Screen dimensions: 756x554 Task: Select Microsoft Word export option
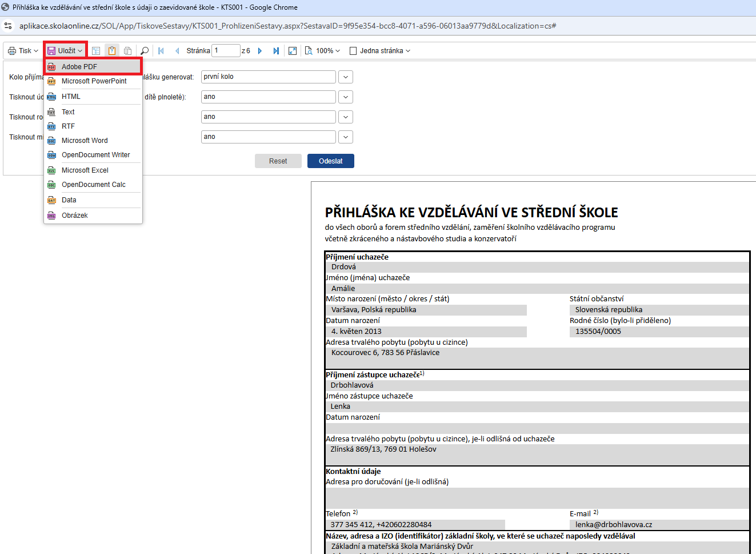(93, 141)
